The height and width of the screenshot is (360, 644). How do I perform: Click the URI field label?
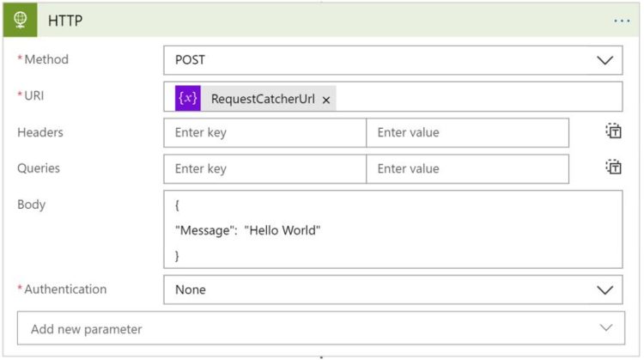pyautogui.click(x=33, y=95)
